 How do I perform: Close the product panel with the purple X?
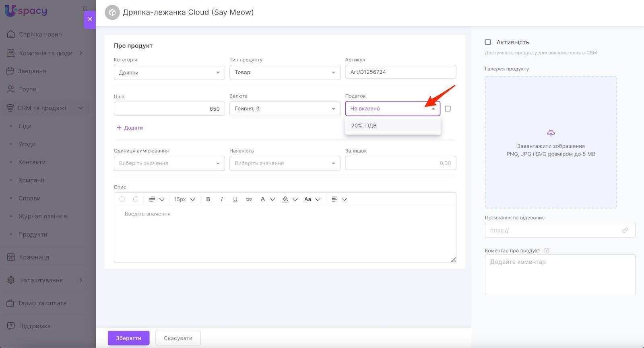90,19
